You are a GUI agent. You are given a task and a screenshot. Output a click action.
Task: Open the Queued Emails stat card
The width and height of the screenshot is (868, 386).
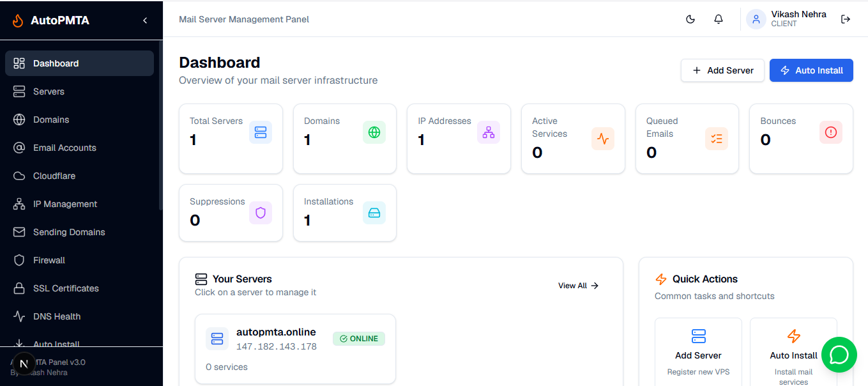pos(687,139)
